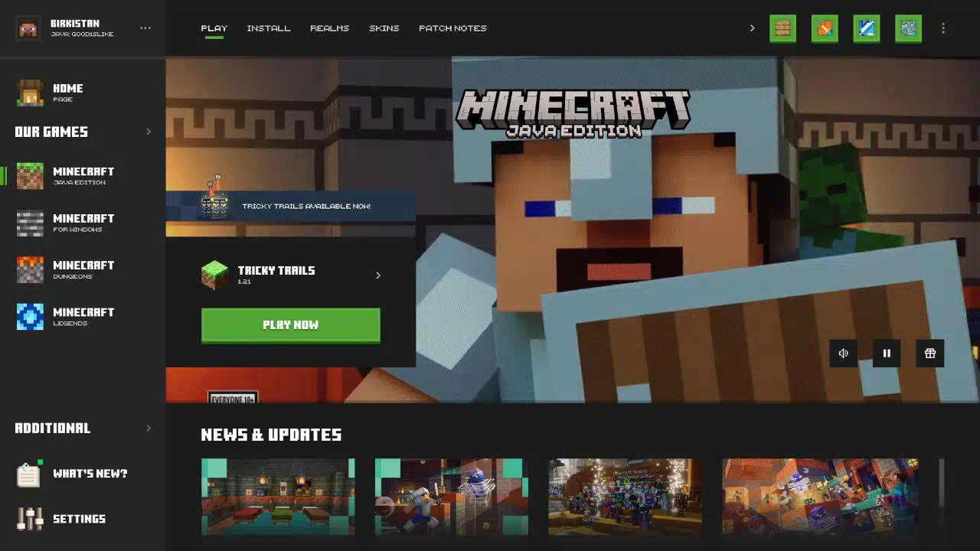Switch to the Realms tab
980x551 pixels.
[x=330, y=28]
